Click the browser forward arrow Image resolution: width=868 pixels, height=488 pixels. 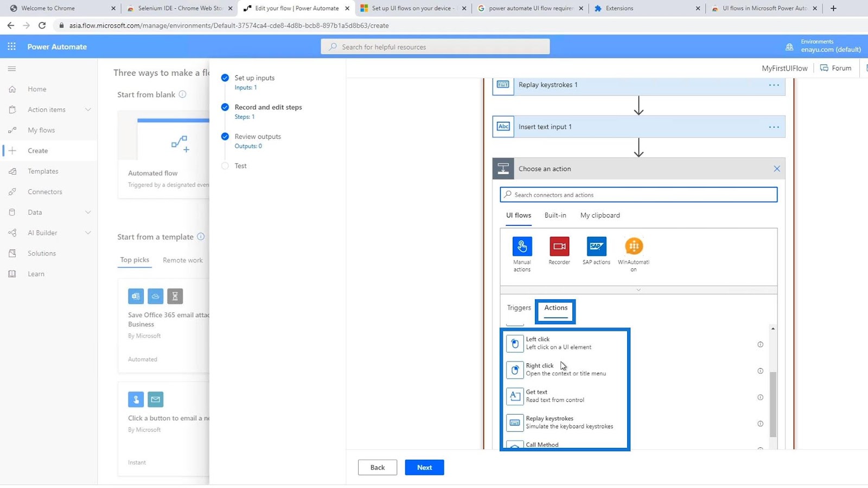coord(26,25)
